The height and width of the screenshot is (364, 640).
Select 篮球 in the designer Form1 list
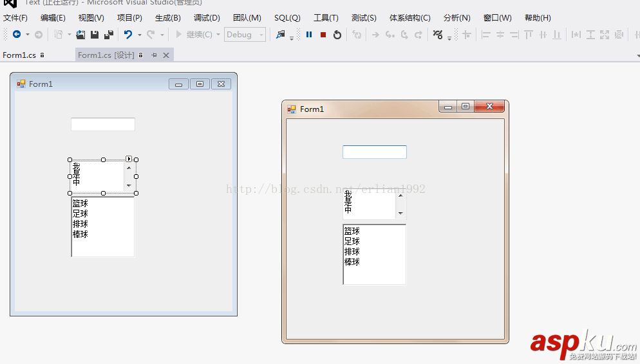point(80,203)
